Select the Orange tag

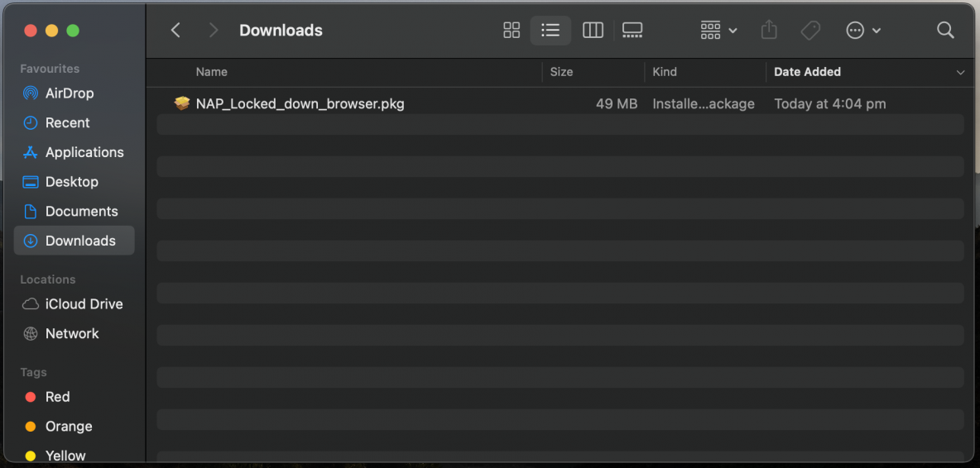68,427
